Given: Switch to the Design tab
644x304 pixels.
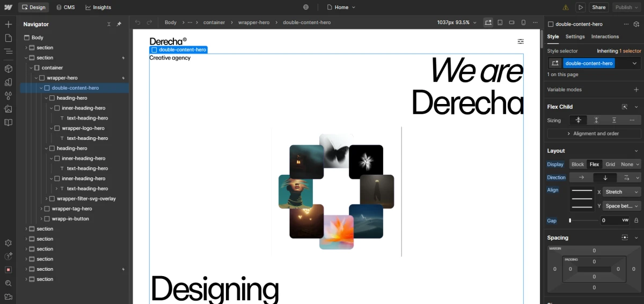Looking at the screenshot, I should 33,8.
